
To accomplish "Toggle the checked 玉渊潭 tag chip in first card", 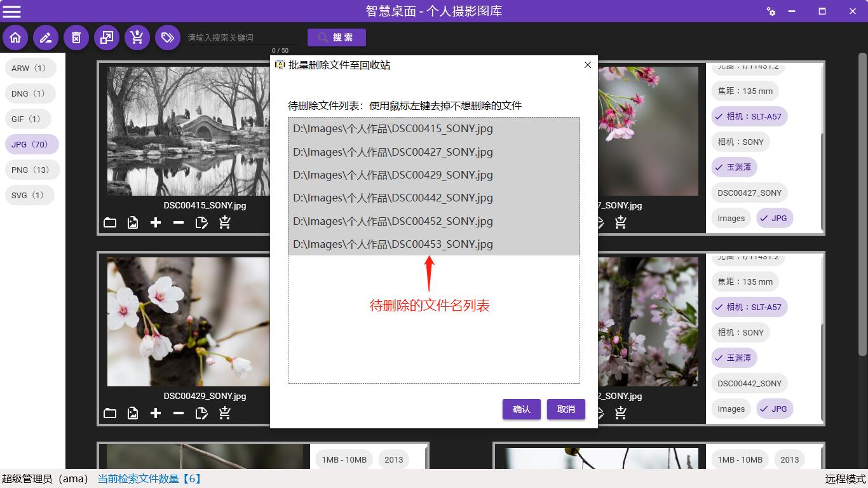I will pyautogui.click(x=734, y=167).
